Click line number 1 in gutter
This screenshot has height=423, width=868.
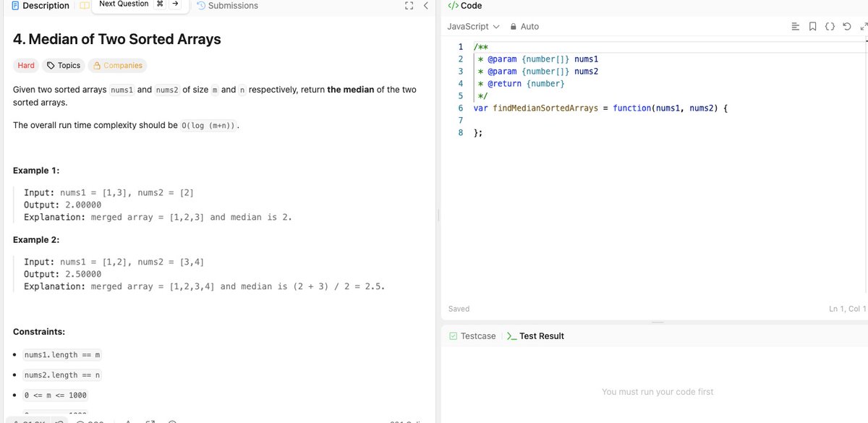click(460, 47)
